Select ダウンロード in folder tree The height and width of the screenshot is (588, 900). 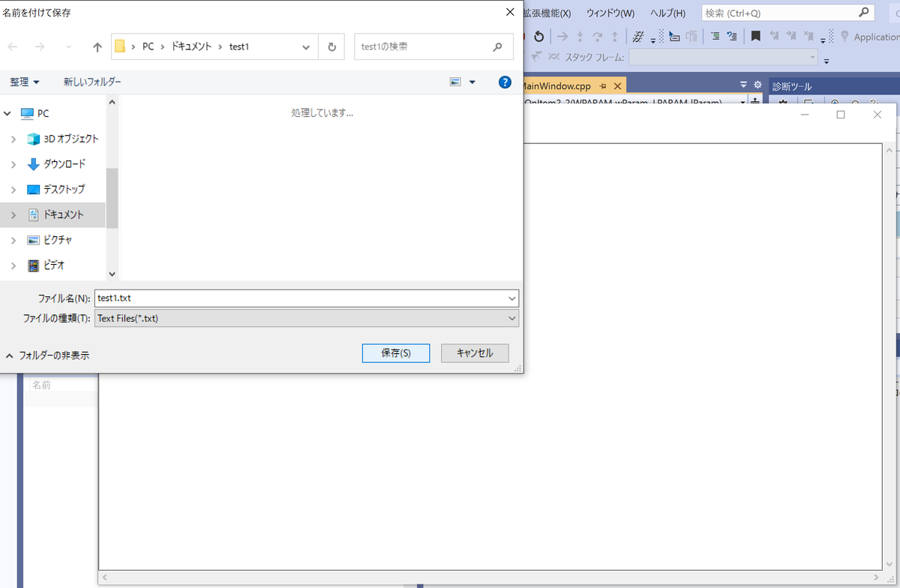coord(64,164)
